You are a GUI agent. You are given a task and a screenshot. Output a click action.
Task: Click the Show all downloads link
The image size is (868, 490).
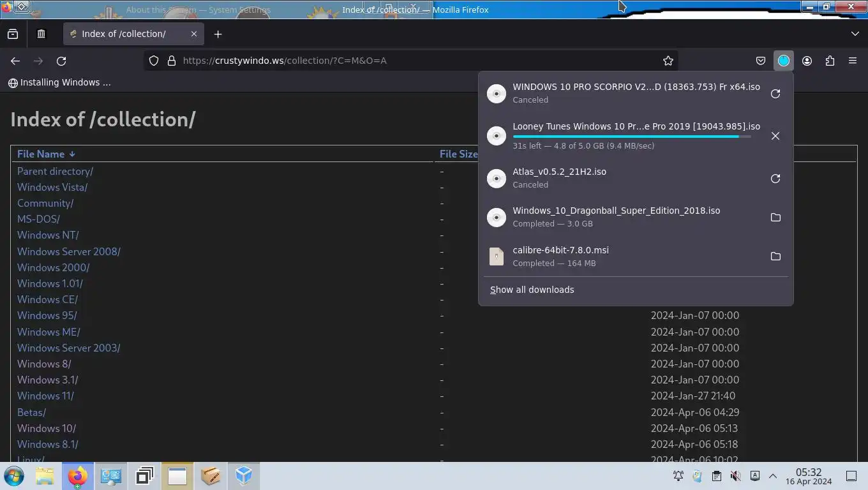tap(532, 290)
